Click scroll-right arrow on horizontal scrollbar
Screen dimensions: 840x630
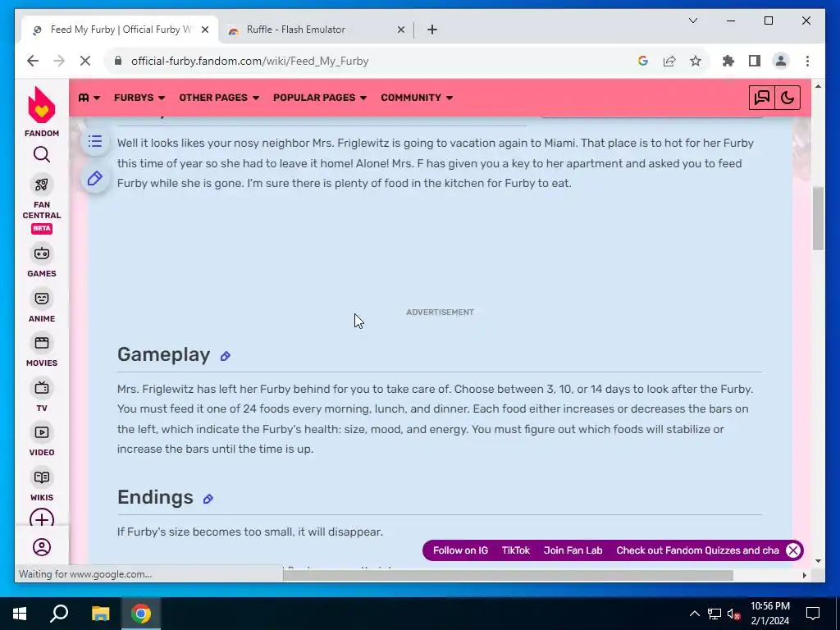coord(804,575)
